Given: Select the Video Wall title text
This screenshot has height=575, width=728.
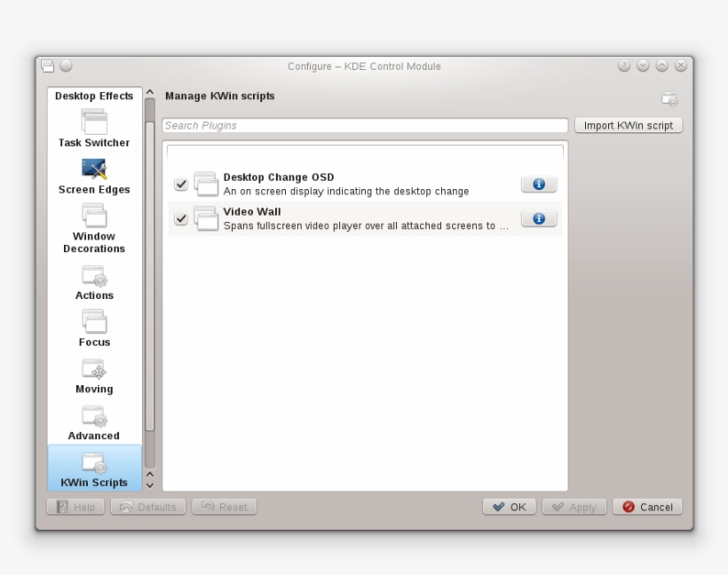Looking at the screenshot, I should [252, 211].
